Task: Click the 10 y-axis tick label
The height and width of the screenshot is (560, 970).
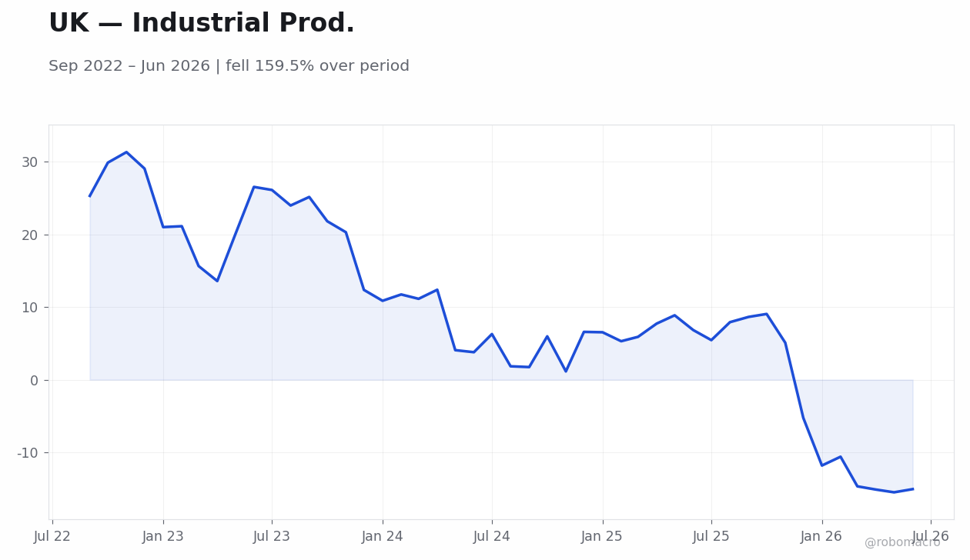Action: 30,308
